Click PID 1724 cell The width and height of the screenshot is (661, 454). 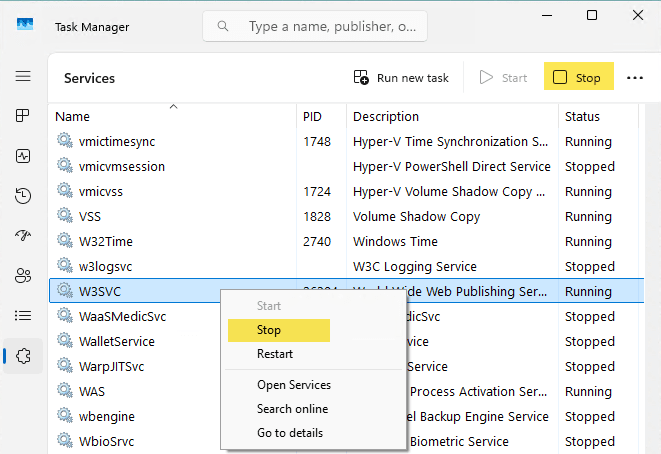(x=317, y=191)
